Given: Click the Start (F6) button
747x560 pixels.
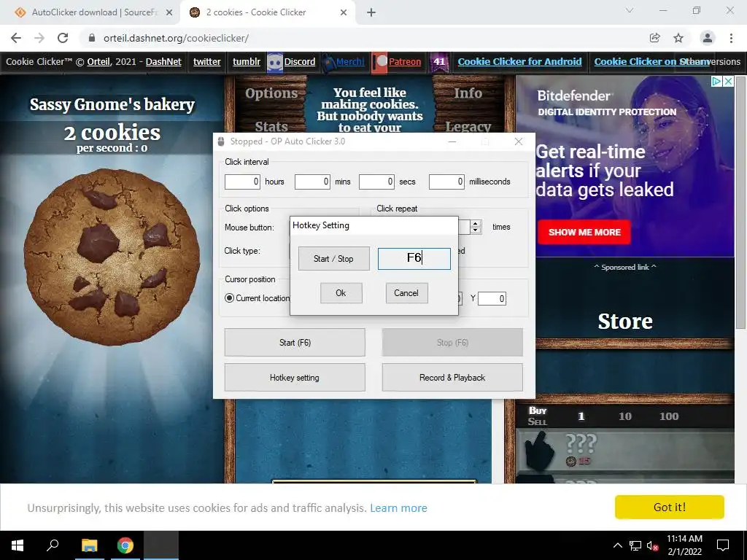Looking at the screenshot, I should (x=295, y=343).
